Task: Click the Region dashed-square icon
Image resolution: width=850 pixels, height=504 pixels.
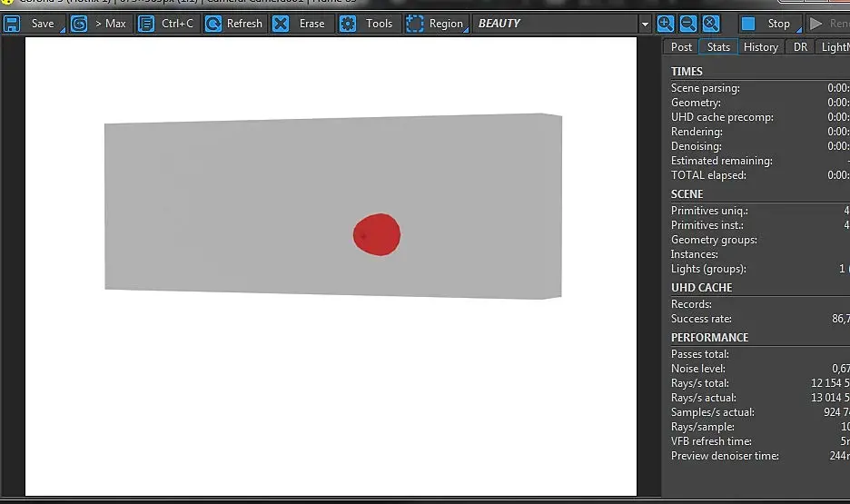Action: tap(415, 24)
